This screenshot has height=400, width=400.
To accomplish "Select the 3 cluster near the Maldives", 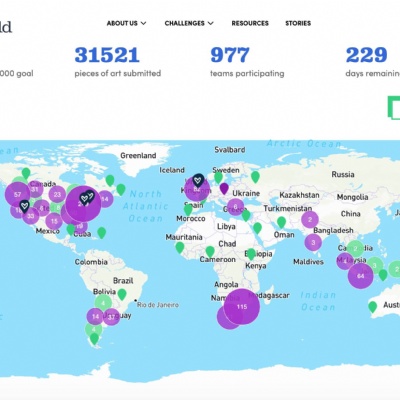I will click(x=313, y=242).
